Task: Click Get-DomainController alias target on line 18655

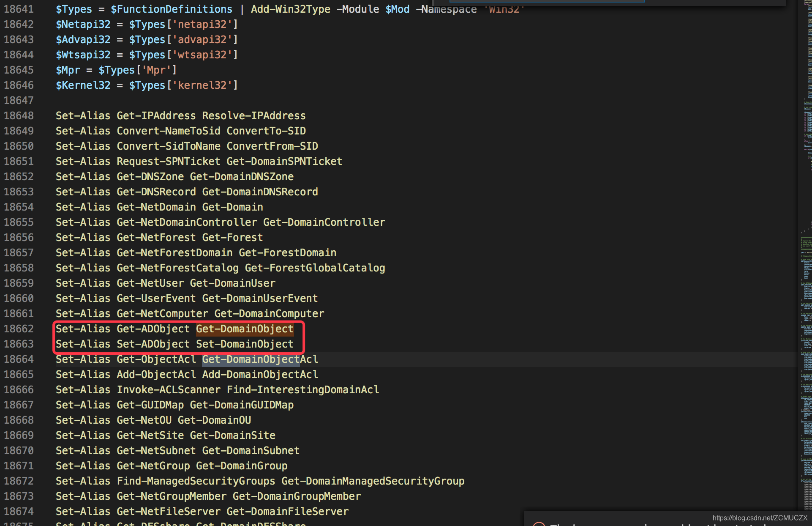Action: [324, 222]
